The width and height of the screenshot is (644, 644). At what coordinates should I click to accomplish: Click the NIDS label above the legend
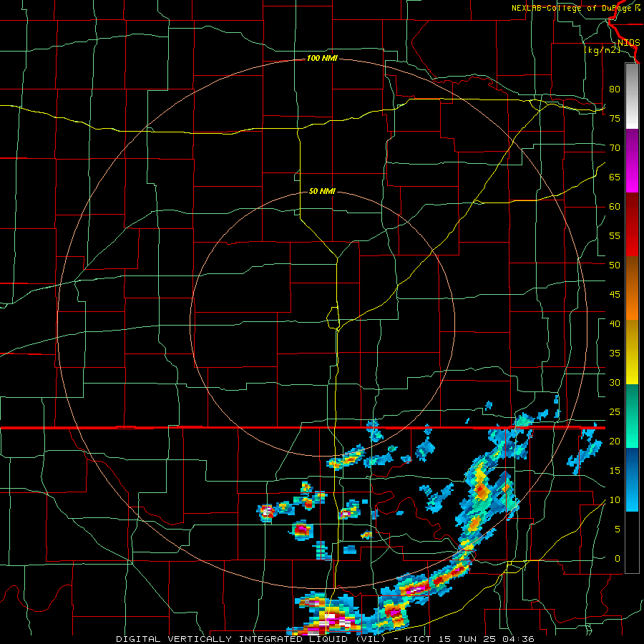tap(628, 43)
